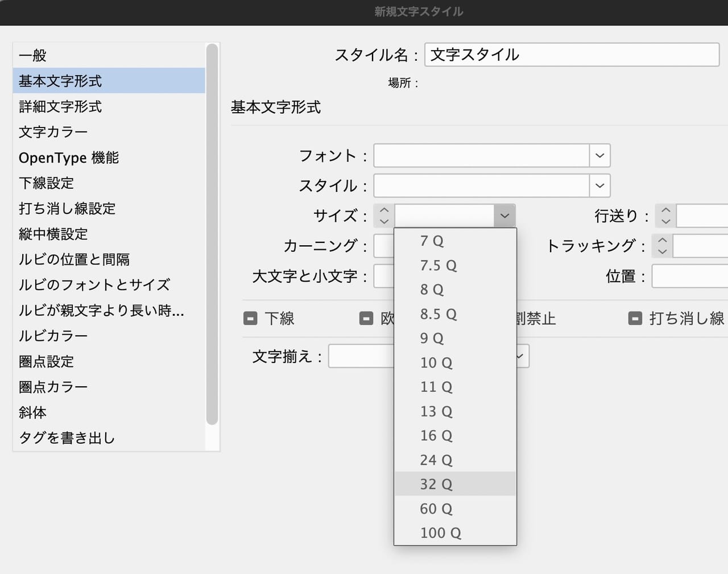Open the "斜体" settings section
Screen dimensions: 728x574
point(32,412)
